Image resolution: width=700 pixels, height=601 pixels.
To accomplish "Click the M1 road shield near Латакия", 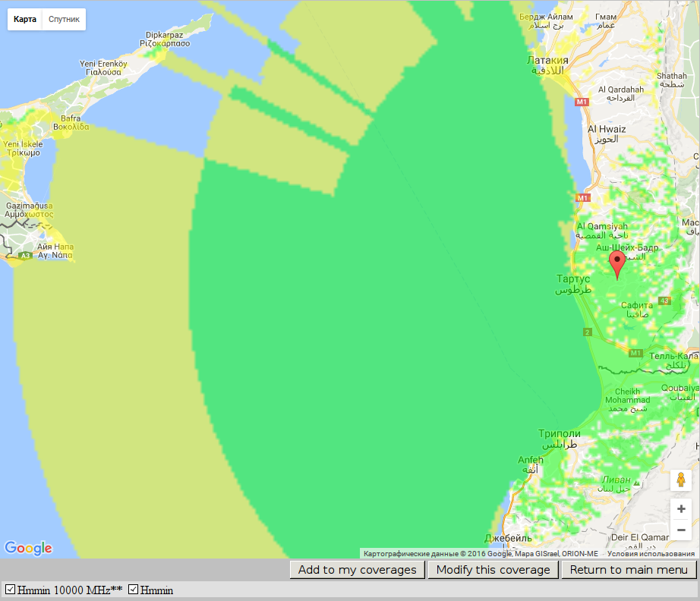I will click(x=582, y=101).
